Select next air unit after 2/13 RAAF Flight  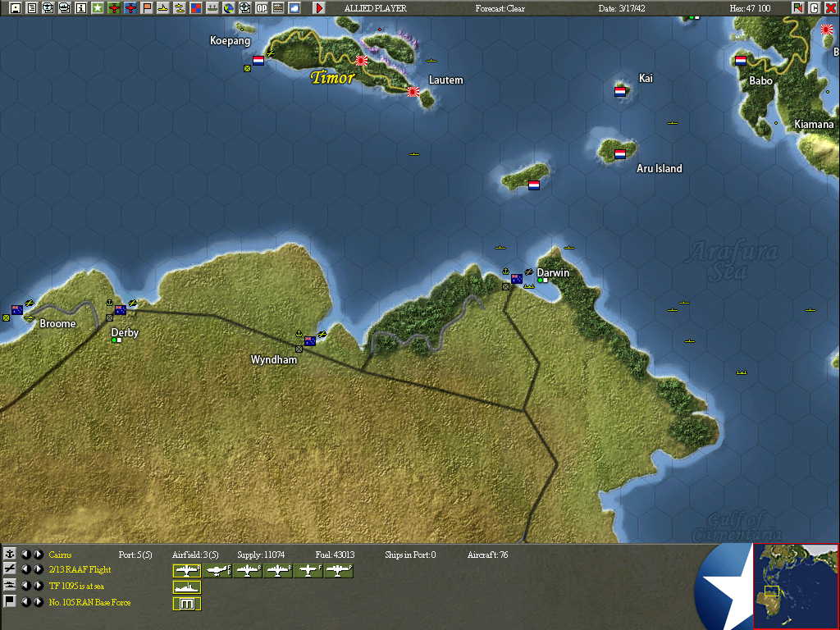(x=38, y=569)
